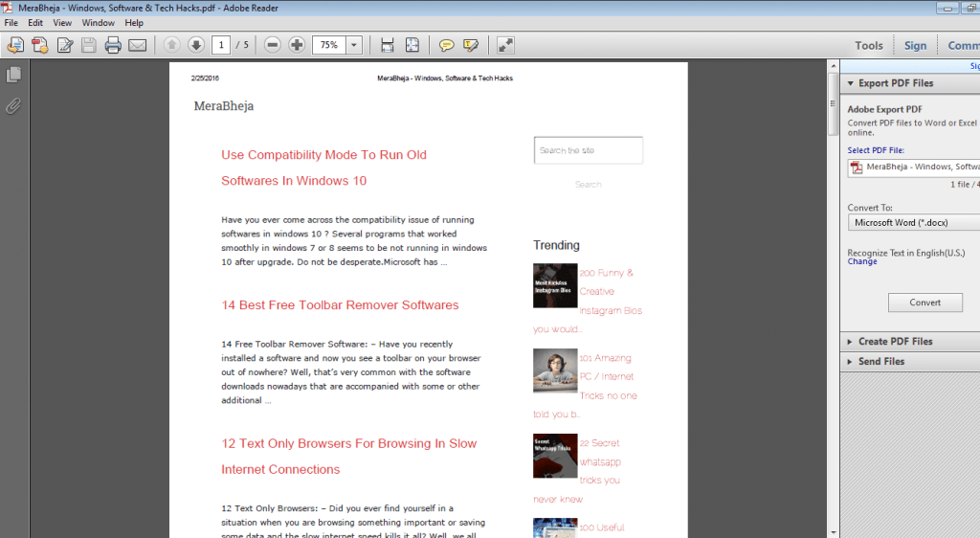The height and width of the screenshot is (538, 980).
Task: Open the zoom percentage dropdown
Action: (x=354, y=45)
